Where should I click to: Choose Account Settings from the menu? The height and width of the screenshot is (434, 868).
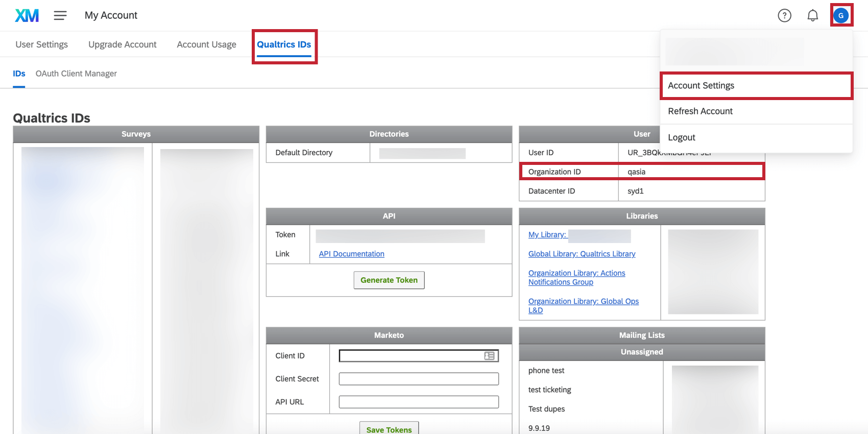pos(756,85)
